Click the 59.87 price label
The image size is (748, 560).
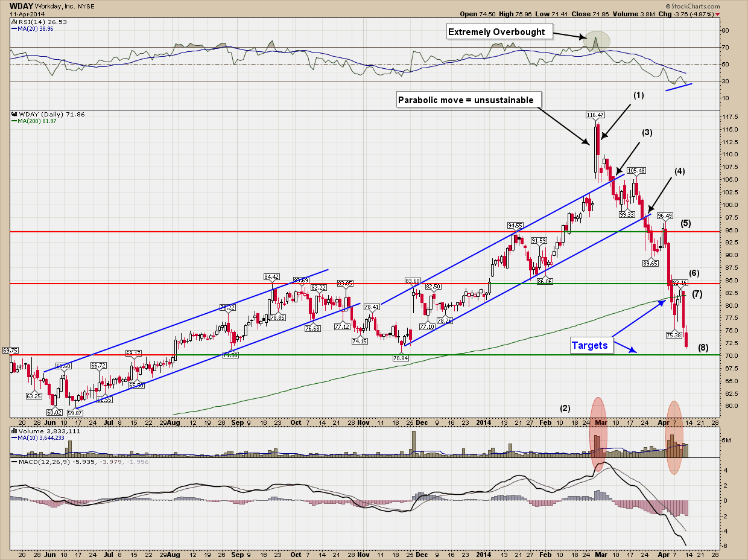tap(75, 413)
